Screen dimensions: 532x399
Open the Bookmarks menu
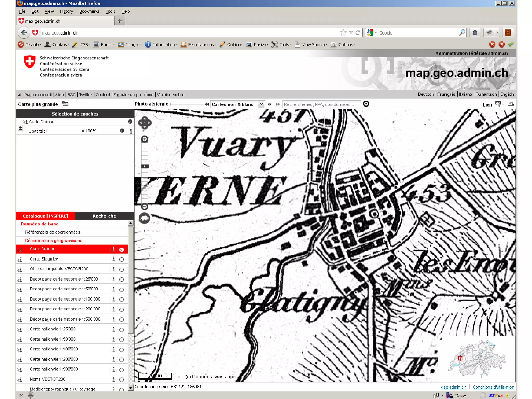pos(89,11)
